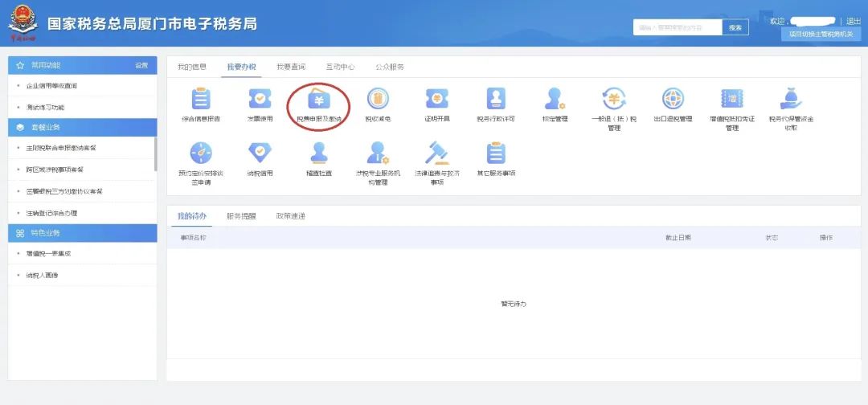Screen dimensions: 868x405
Task: Click the 退出 logout link
Action: click(854, 21)
